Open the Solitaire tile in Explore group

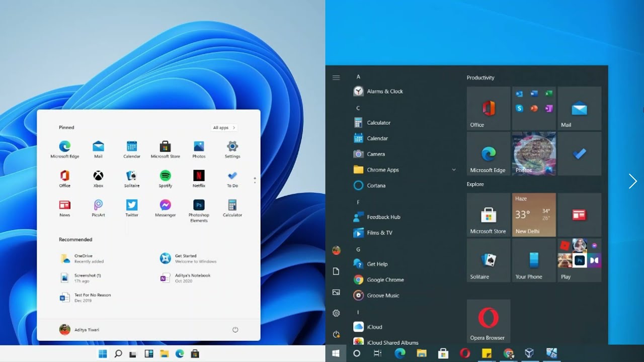489,260
